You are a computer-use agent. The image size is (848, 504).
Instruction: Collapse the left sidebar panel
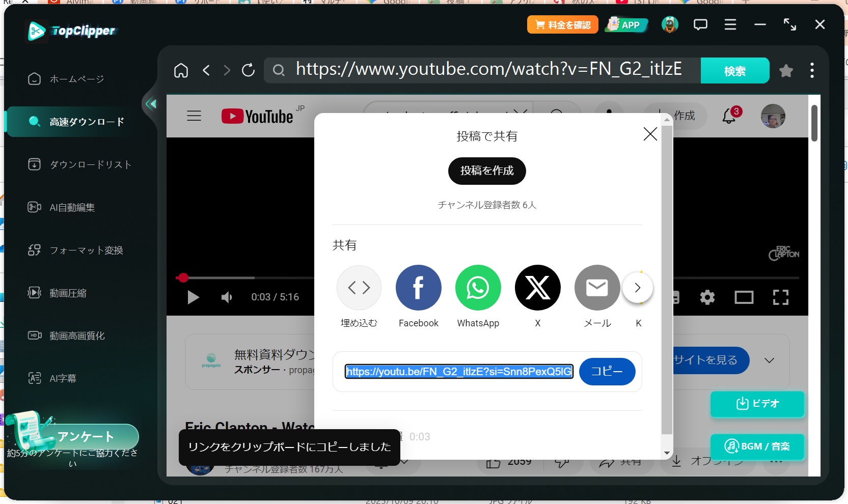[x=151, y=104]
